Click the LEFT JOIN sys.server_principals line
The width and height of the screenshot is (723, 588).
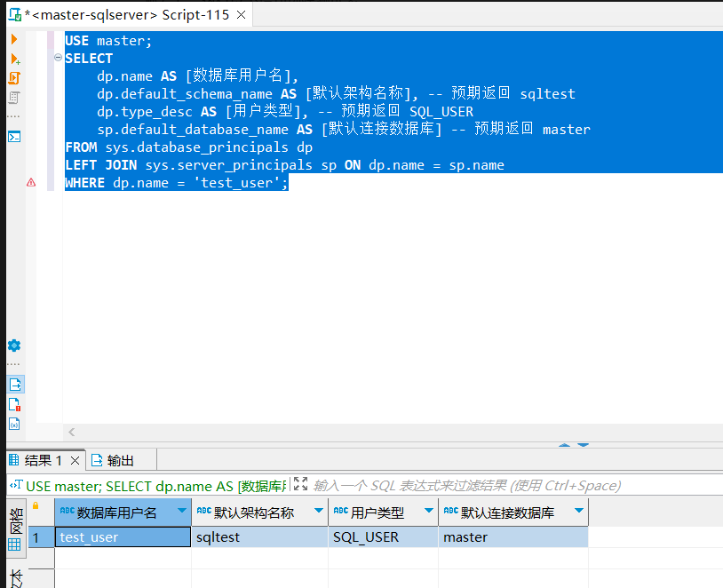(284, 165)
